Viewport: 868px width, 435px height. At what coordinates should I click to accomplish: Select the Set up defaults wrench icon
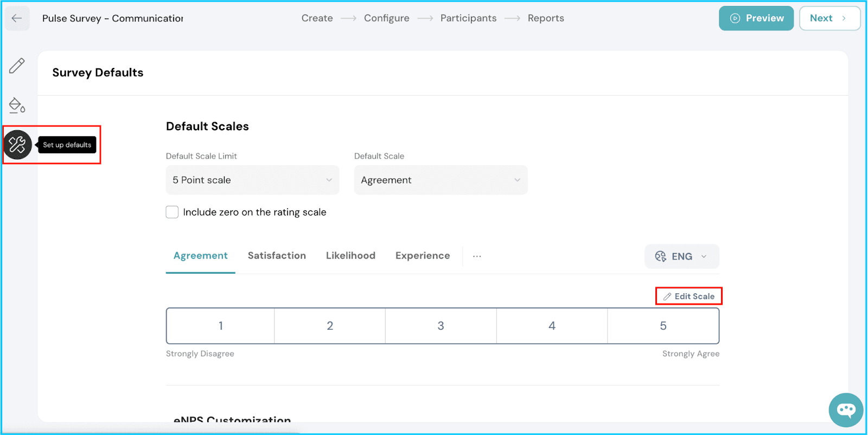17,145
